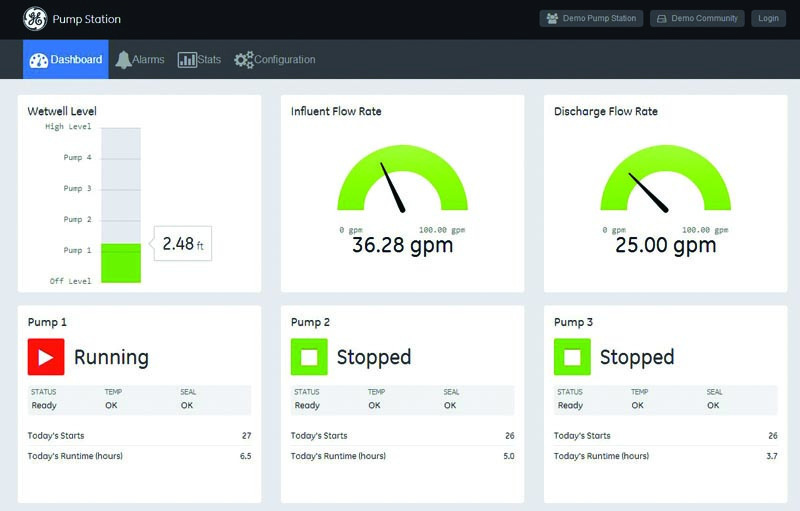Click the Dashboard gauge icon

(39, 60)
